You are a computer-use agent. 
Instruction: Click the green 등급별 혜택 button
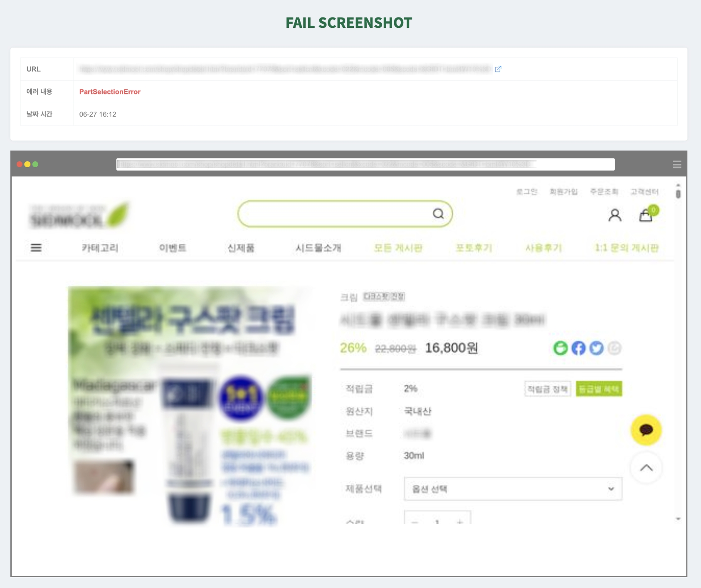(599, 389)
